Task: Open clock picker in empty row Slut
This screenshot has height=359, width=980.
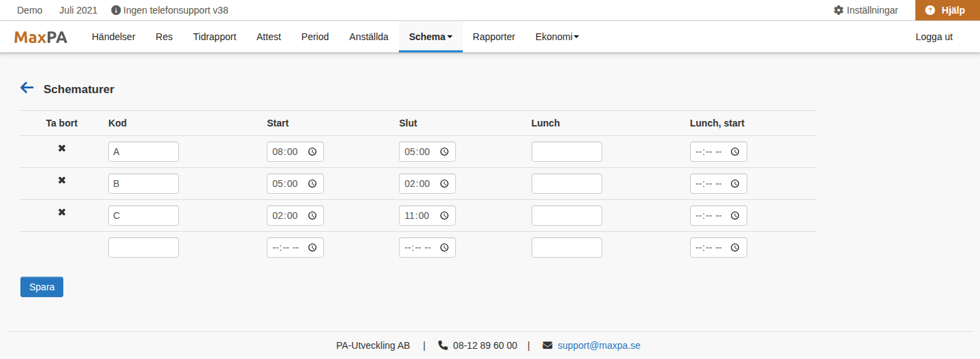Action: [x=444, y=247]
